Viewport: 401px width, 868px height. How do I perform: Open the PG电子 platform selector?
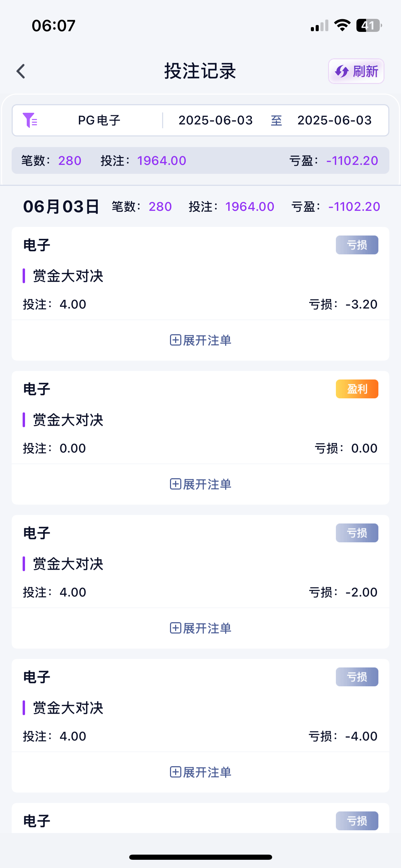pos(99,120)
